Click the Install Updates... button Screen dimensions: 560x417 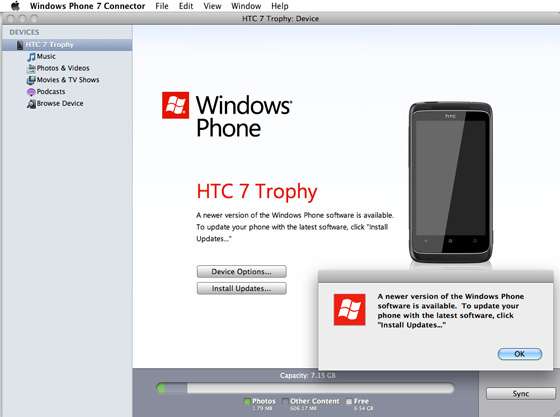(241, 288)
